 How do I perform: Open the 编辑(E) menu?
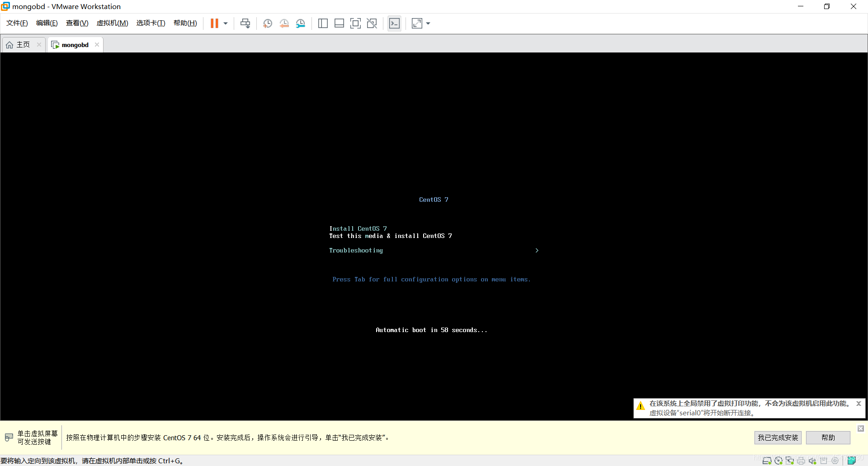47,23
